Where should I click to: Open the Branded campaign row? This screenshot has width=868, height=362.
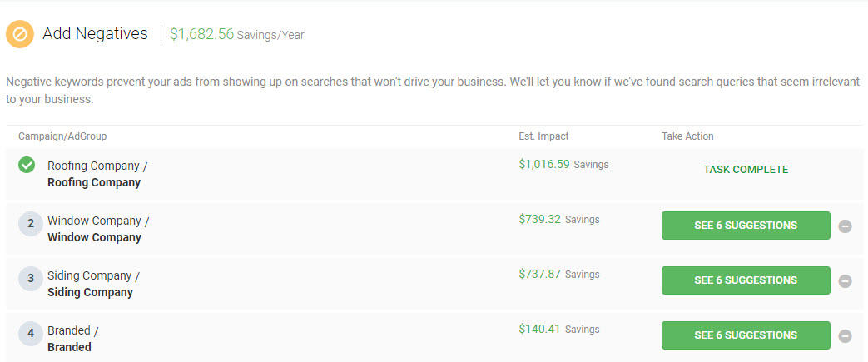72,339
